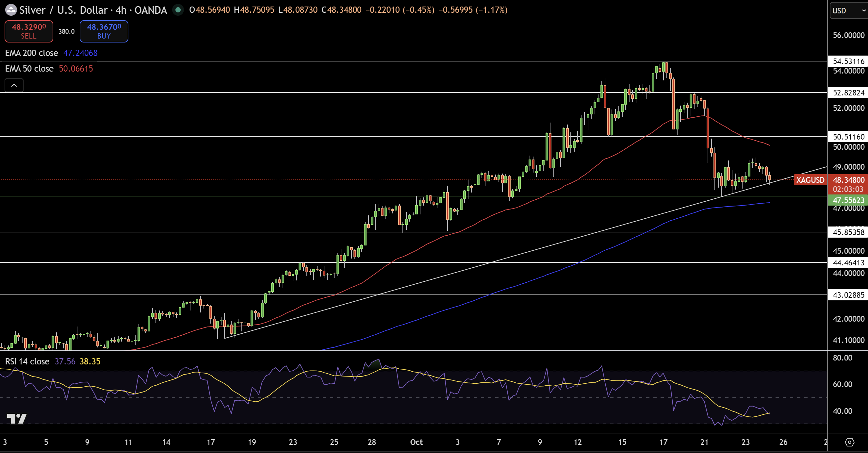Select the EMA 50 close indicator legend
The image size is (868, 453).
(x=29, y=69)
